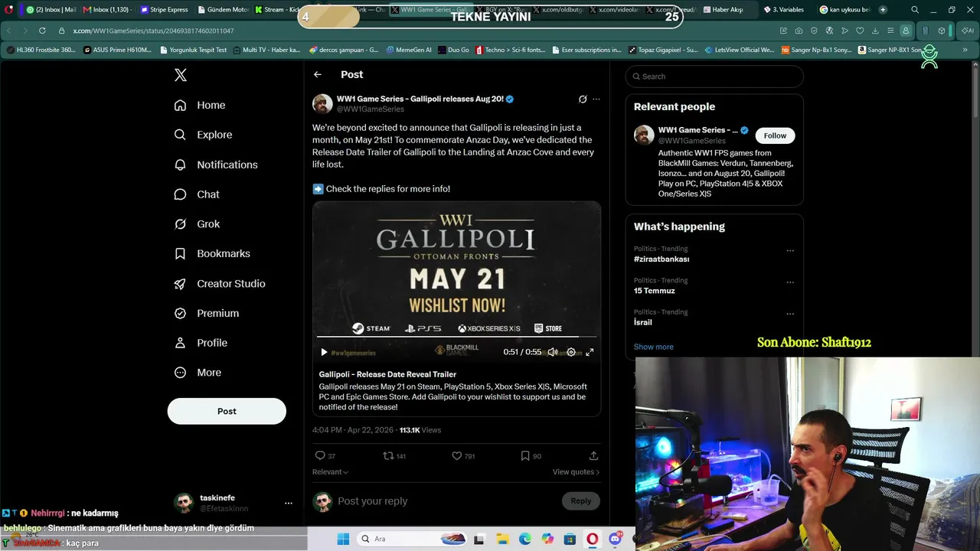Open Profile from the sidebar
980x551 pixels.
(201, 343)
